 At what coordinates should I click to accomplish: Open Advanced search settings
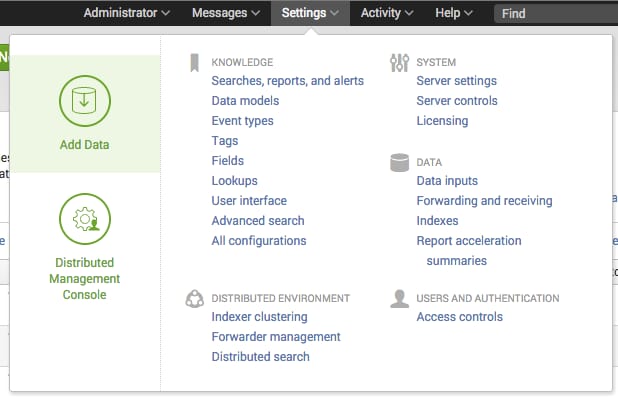click(x=258, y=221)
